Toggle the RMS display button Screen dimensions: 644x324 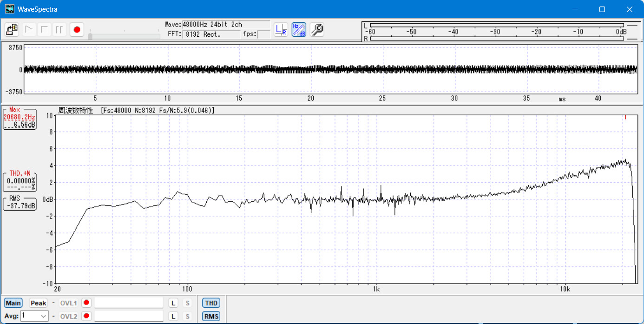[x=211, y=317]
